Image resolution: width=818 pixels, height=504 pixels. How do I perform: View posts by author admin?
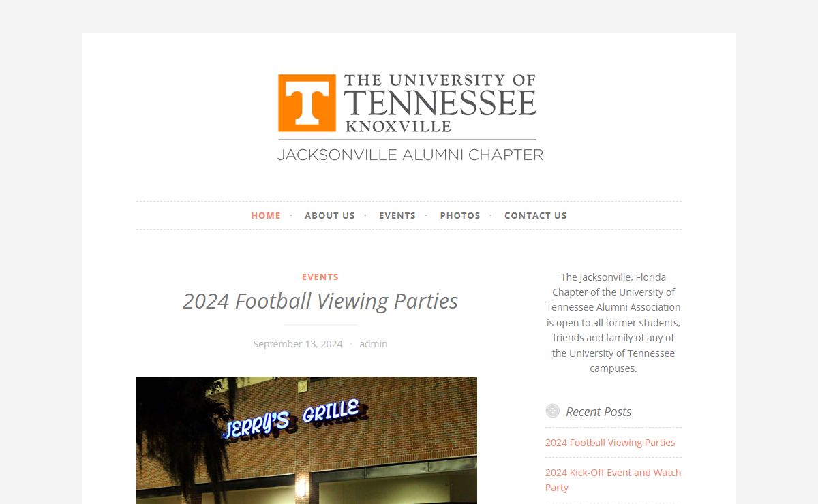(x=374, y=344)
